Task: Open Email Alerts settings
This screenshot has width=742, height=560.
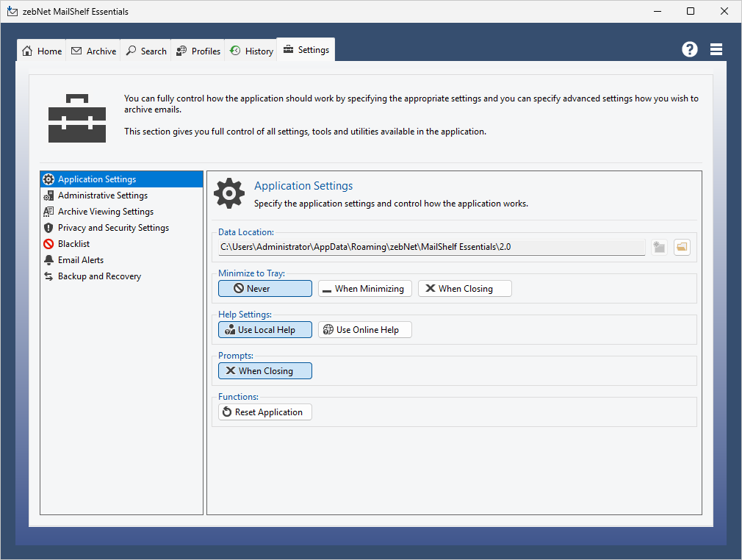Action: [80, 260]
